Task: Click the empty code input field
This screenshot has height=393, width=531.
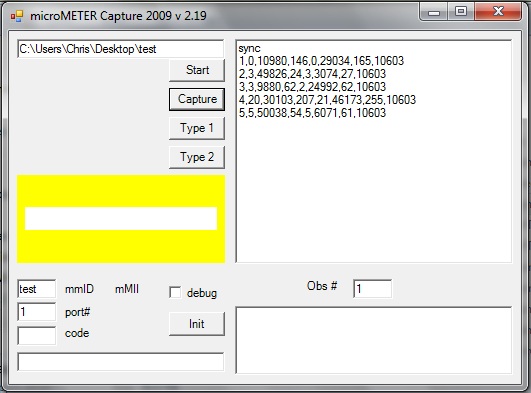Action: (x=37, y=335)
